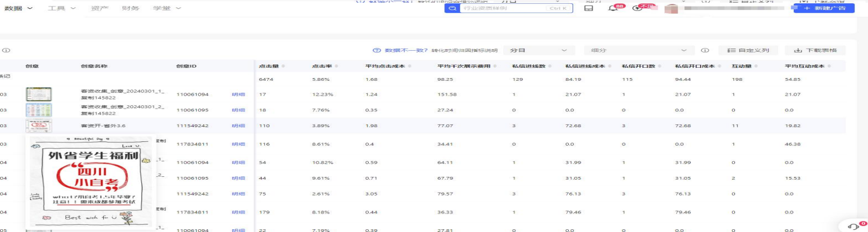Click the 19.82 interaction cost cell
Viewport: 868px width, 232px height.
tap(793, 126)
